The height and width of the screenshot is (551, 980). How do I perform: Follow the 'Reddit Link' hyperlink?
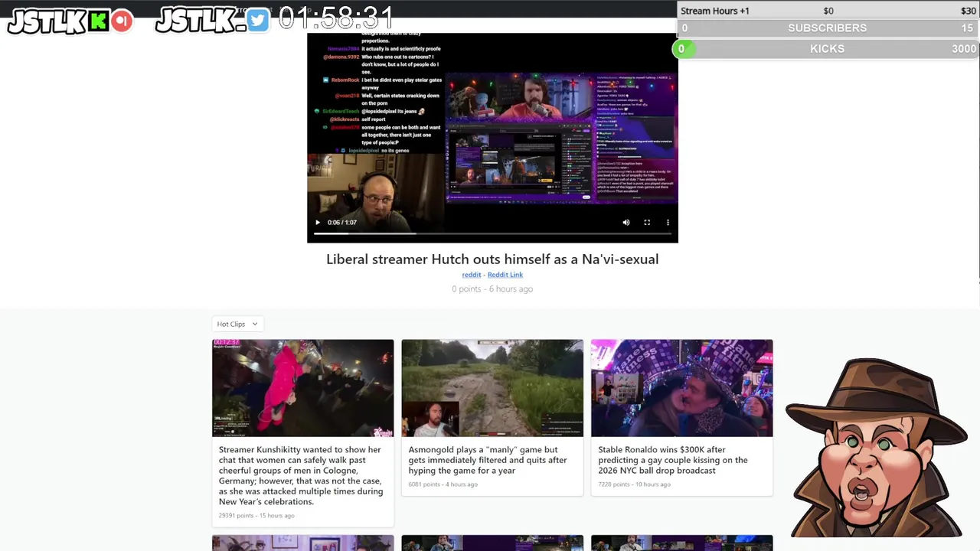pyautogui.click(x=505, y=275)
